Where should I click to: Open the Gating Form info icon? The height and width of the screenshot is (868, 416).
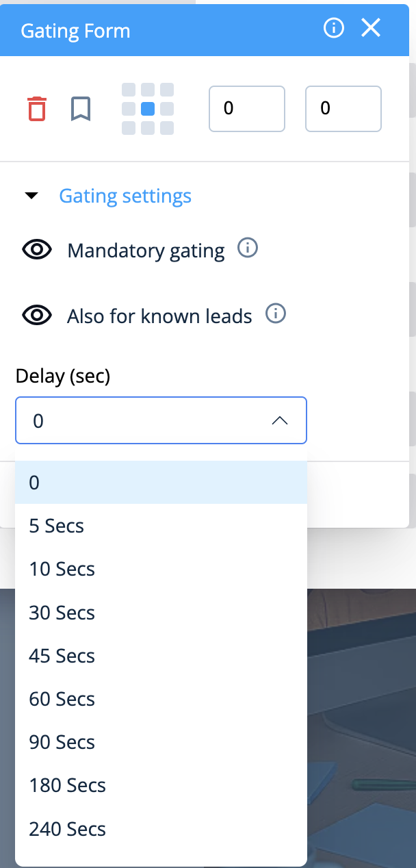(x=333, y=28)
